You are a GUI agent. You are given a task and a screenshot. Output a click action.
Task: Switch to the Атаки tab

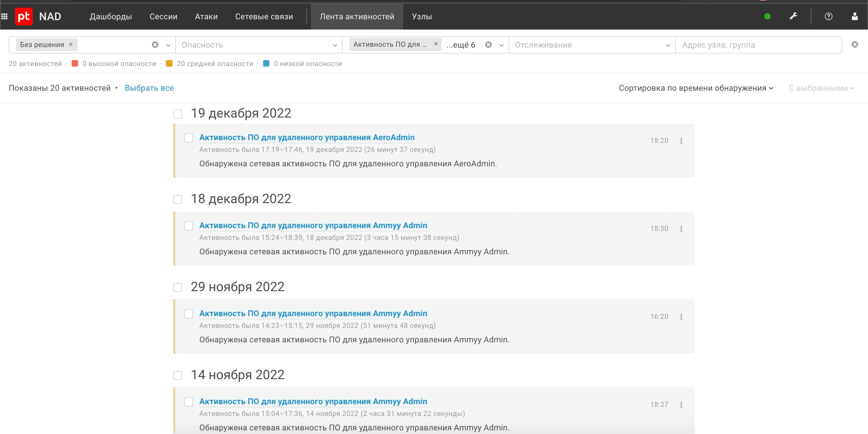point(206,17)
